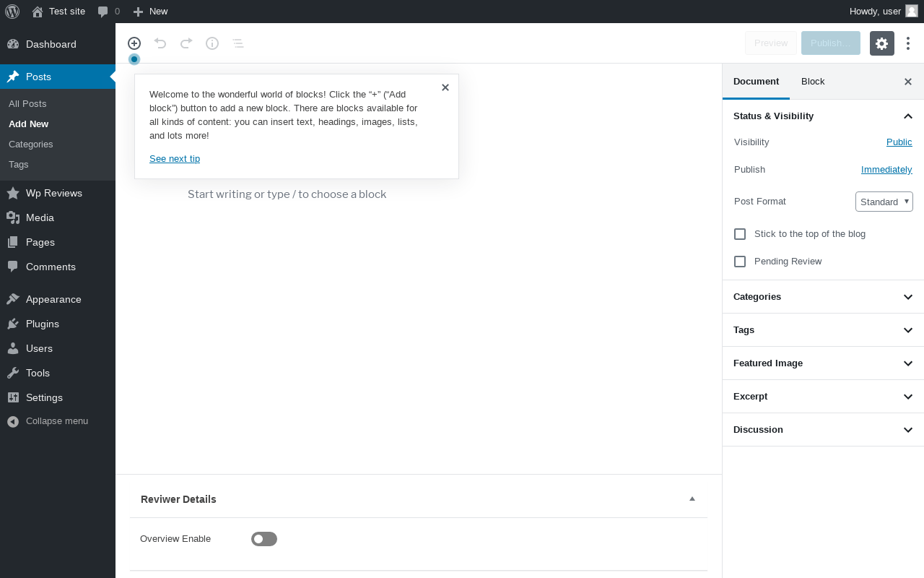This screenshot has height=578, width=924.
Task: Open Wp Reviews in the sidebar menu
Action: coord(54,193)
